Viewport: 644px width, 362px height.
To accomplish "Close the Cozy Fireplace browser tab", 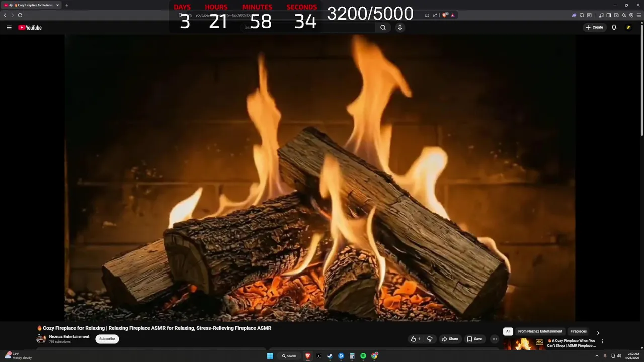I will click(57, 5).
